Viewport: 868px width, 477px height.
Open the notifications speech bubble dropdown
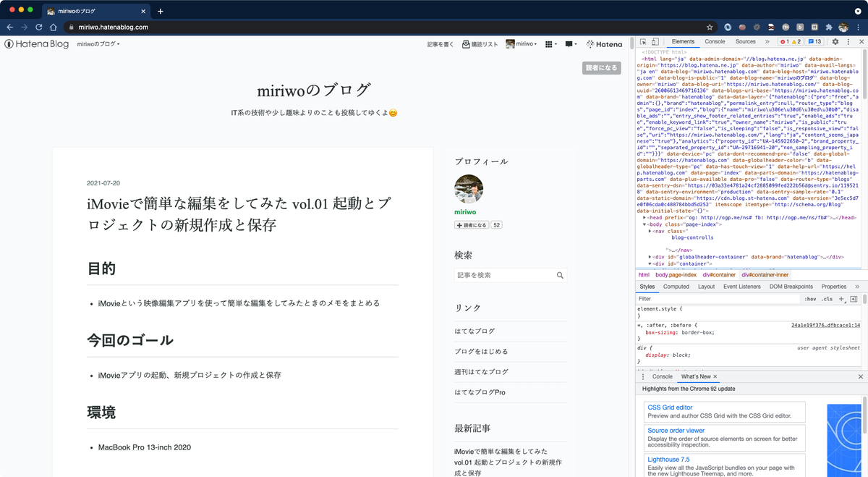click(x=571, y=44)
